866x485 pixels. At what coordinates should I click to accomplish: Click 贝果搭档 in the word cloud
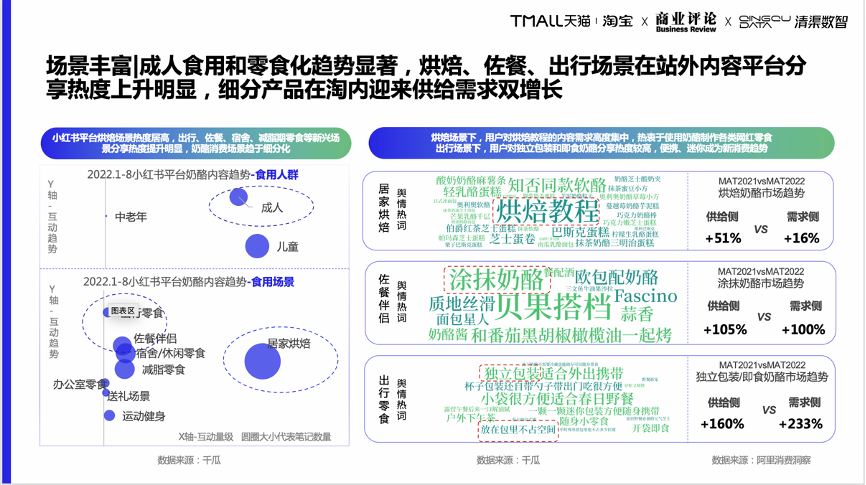553,306
